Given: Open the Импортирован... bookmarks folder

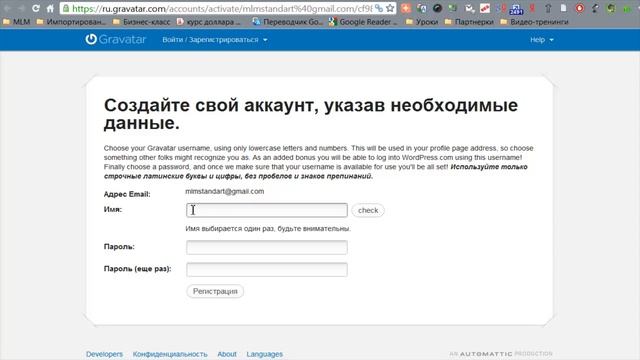Looking at the screenshot, I should coord(71,22).
